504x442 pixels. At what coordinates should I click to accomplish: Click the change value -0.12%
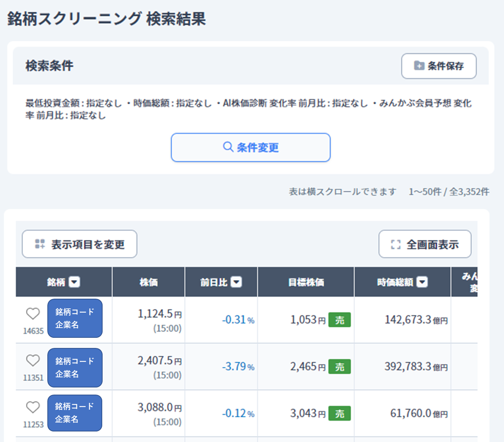[238, 413]
